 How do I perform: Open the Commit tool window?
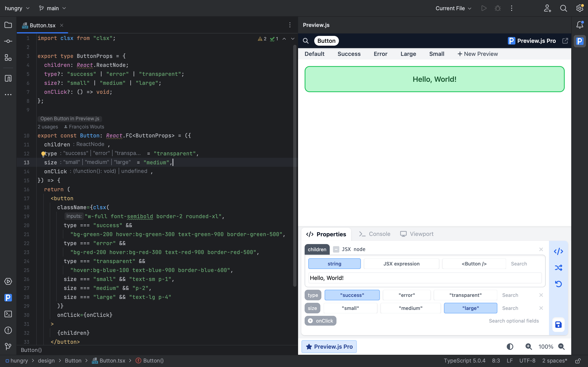point(8,41)
